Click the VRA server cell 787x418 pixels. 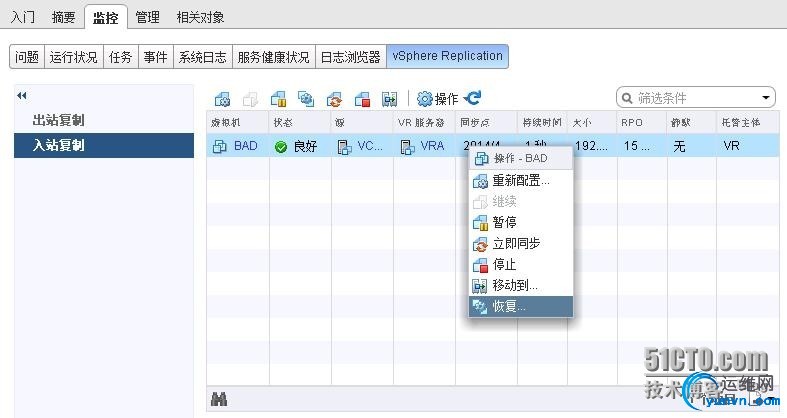424,146
